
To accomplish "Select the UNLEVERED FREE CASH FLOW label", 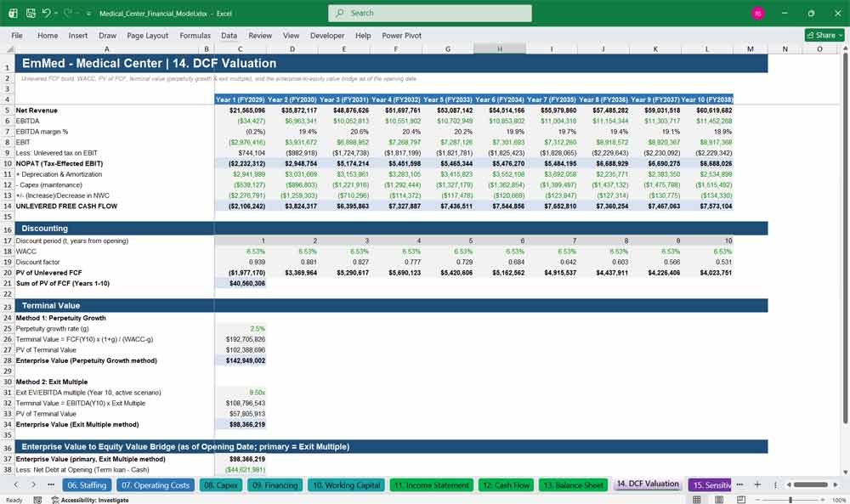I will 66,206.
